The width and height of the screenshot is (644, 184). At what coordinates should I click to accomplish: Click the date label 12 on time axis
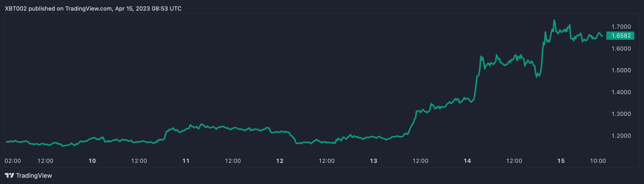pyautogui.click(x=280, y=161)
